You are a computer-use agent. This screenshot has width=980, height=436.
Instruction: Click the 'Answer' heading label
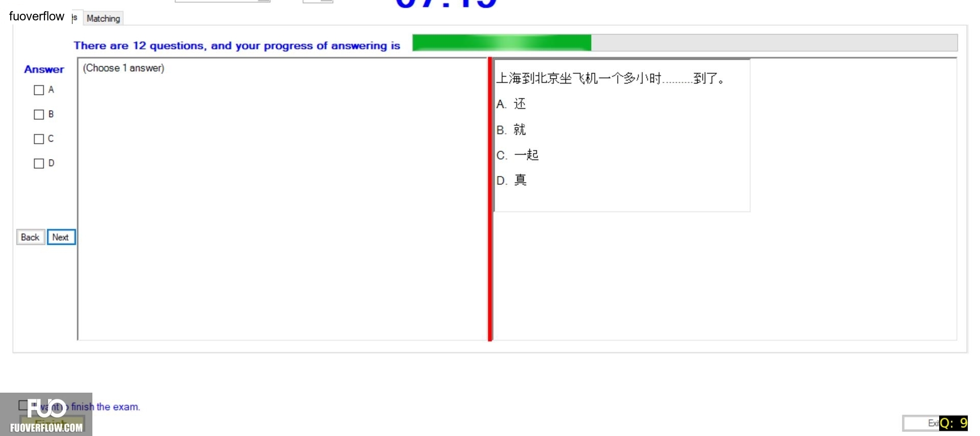click(x=44, y=69)
